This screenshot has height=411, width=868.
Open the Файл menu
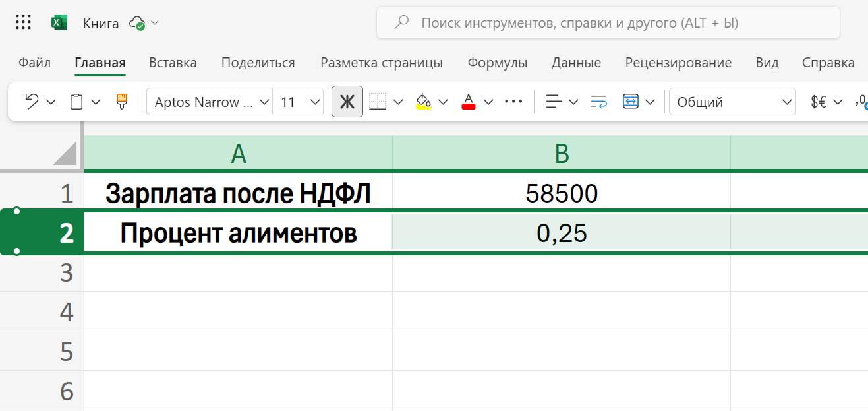coord(34,63)
